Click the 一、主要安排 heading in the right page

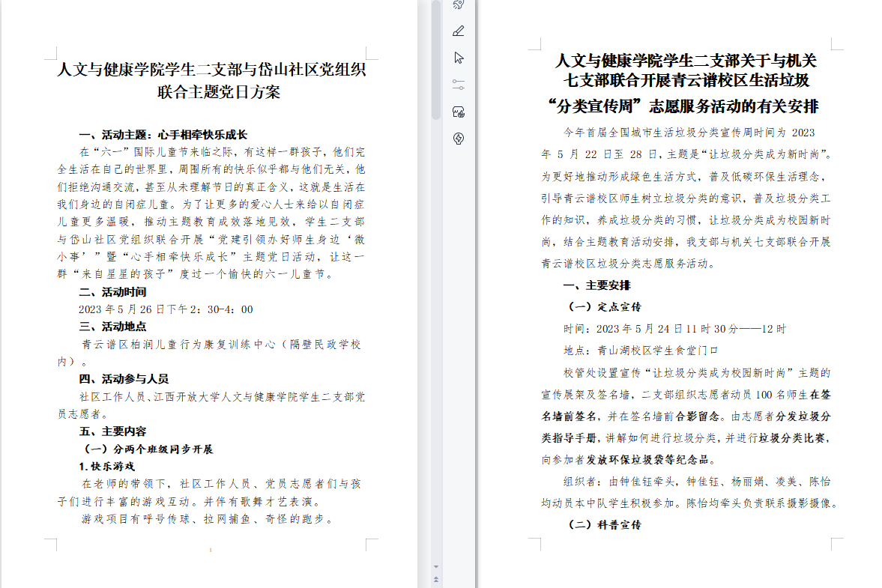597,285
